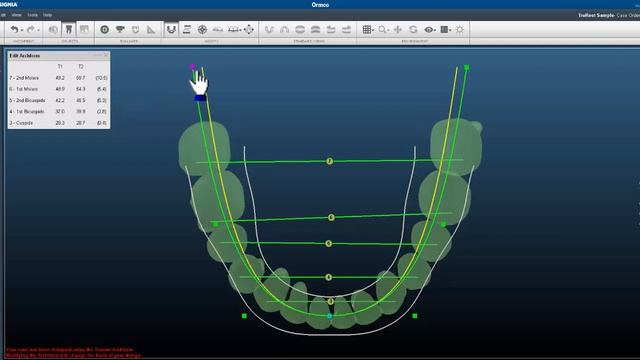640x360 pixels.
Task: Click width marker 4 on first bicuspids line
Action: [329, 277]
